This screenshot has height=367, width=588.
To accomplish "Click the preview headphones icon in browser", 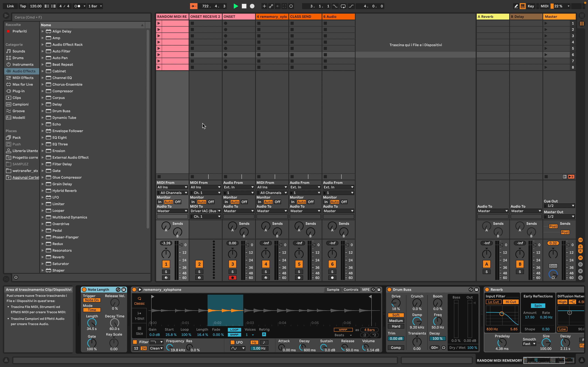I will 16,277.
